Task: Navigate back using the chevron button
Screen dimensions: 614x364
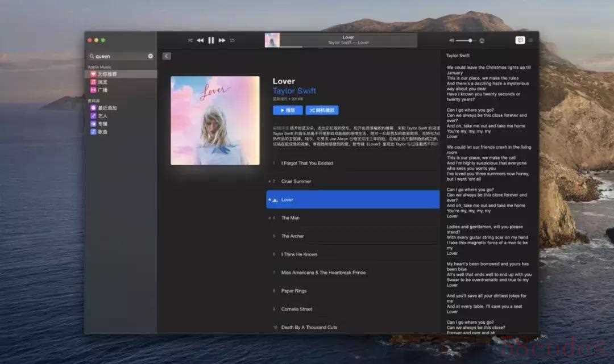Action: point(167,56)
